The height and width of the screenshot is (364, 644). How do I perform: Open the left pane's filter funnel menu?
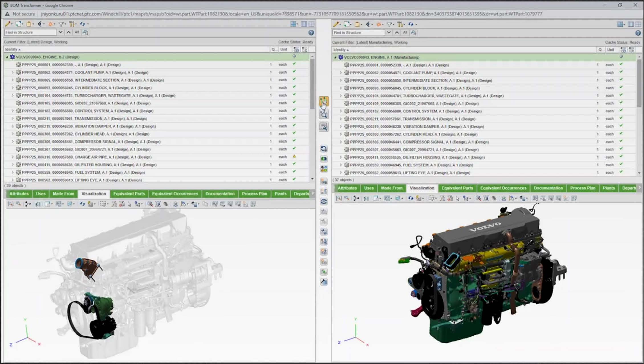[x=61, y=24]
